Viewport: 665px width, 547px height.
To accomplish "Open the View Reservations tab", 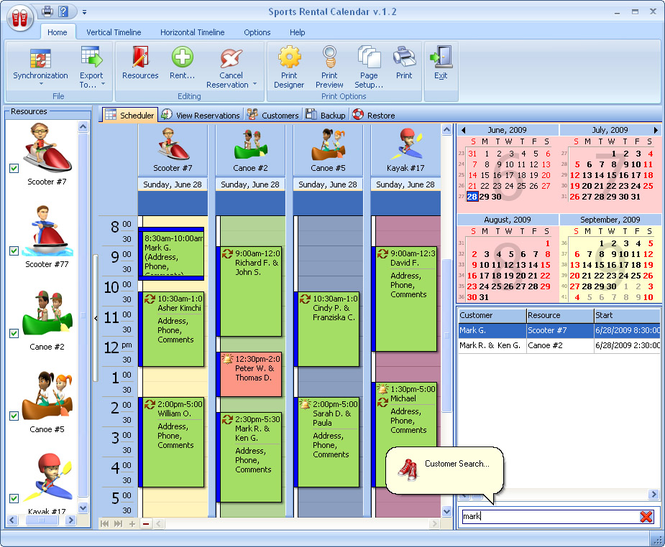I will pos(201,115).
